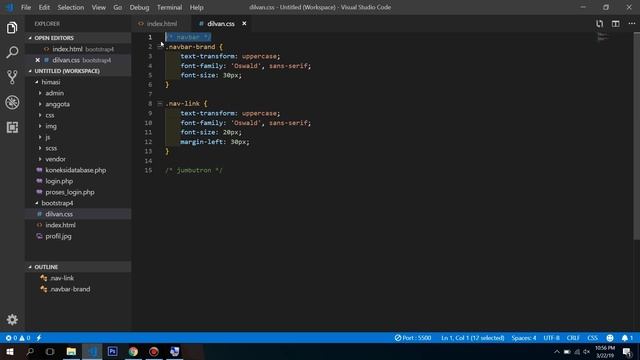Change line endings via CRLF
640x360 pixels.
click(573, 338)
